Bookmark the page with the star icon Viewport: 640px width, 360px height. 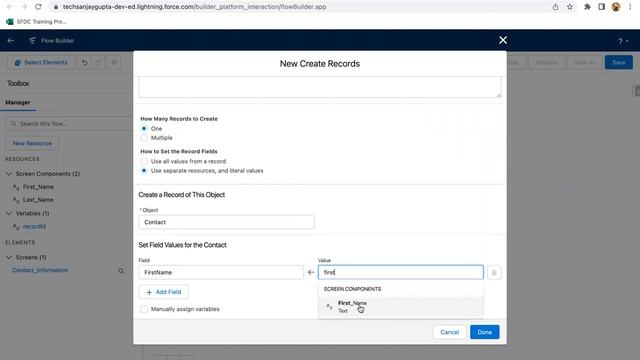click(570, 7)
